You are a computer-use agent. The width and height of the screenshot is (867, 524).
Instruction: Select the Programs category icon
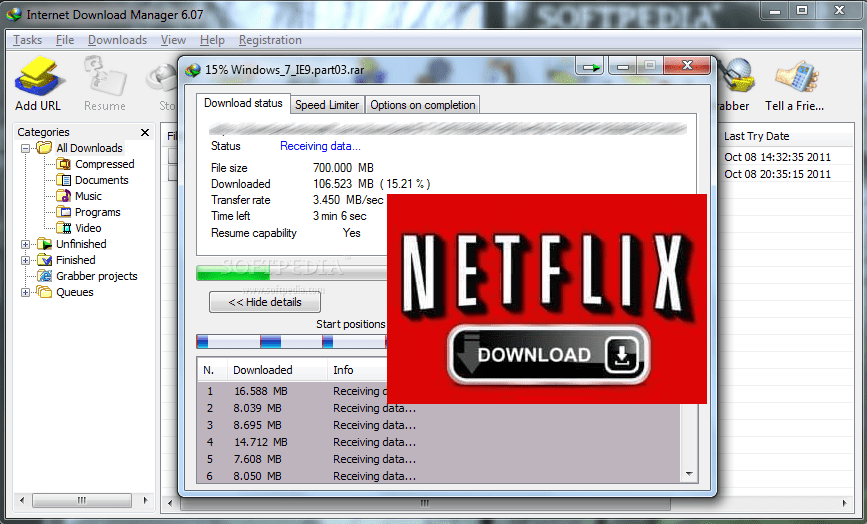pos(64,212)
